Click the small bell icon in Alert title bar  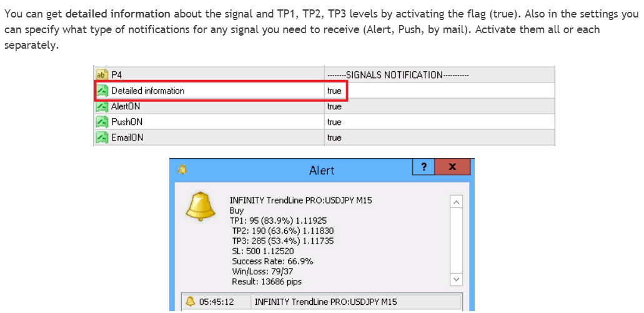click(182, 170)
